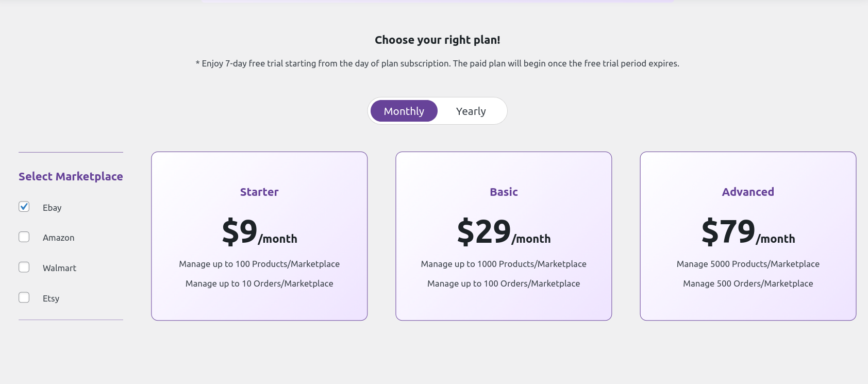Click the Starter plan title
The height and width of the screenshot is (384, 868).
pos(259,192)
